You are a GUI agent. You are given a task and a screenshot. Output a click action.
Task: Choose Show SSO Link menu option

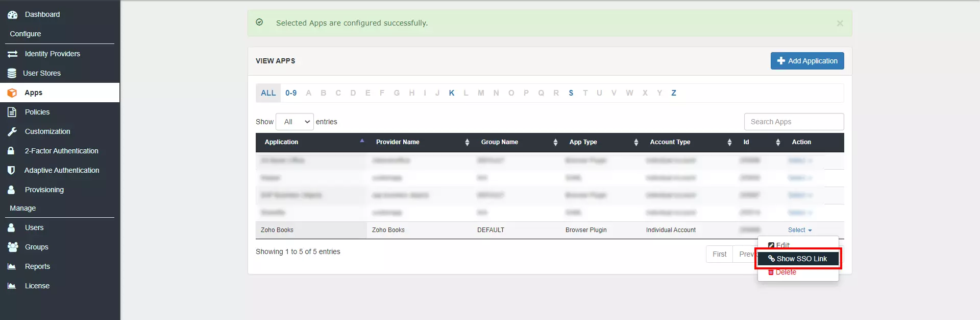point(798,259)
